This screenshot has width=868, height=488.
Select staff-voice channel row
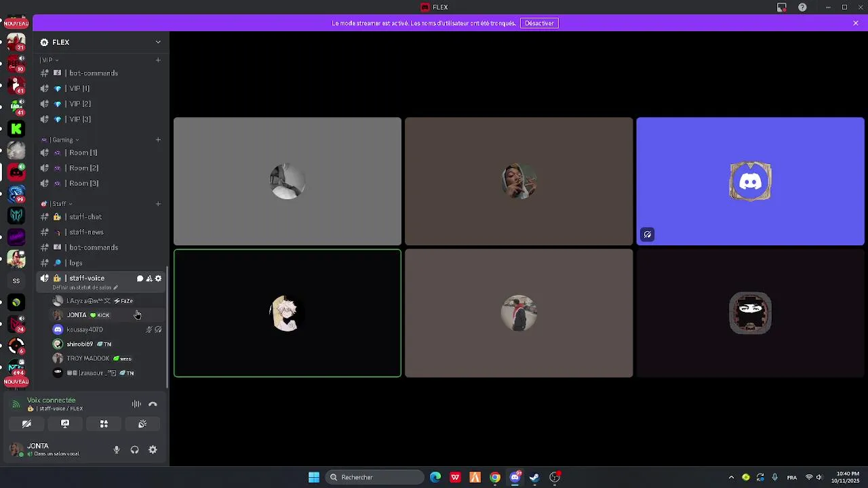click(101, 282)
